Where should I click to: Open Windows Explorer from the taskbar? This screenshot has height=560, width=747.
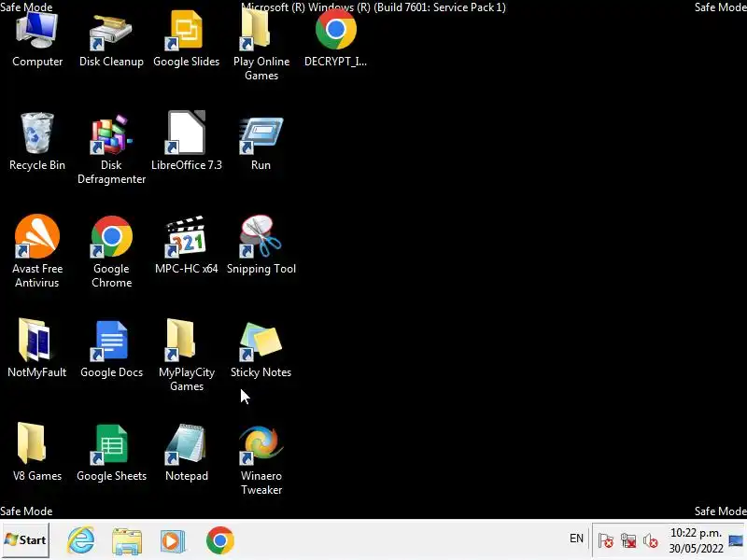[127, 541]
